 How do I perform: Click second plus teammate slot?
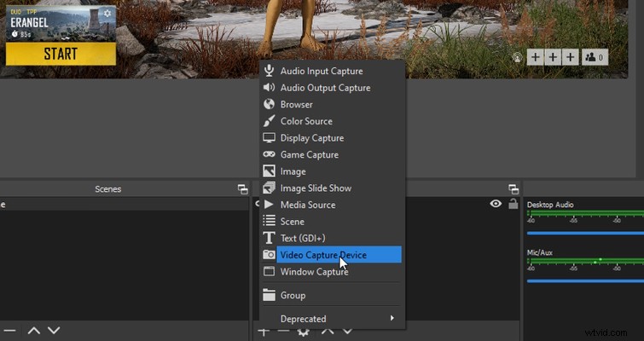(x=553, y=57)
